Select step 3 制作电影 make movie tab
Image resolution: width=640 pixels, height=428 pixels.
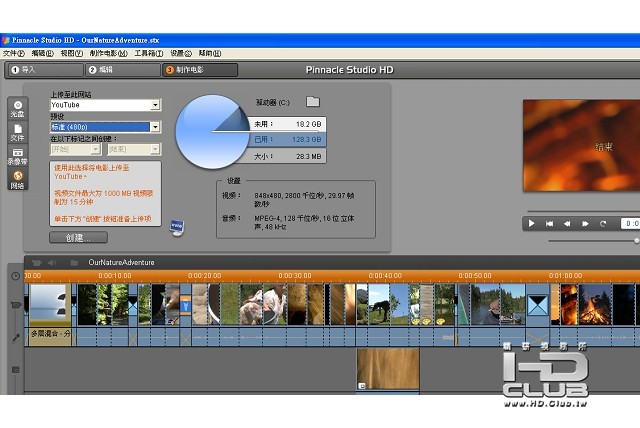[200, 70]
